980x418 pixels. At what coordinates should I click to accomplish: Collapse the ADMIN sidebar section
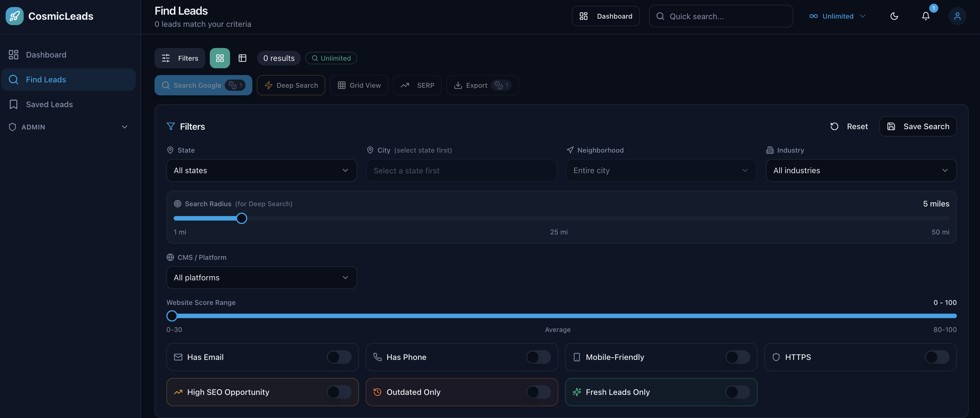click(125, 127)
